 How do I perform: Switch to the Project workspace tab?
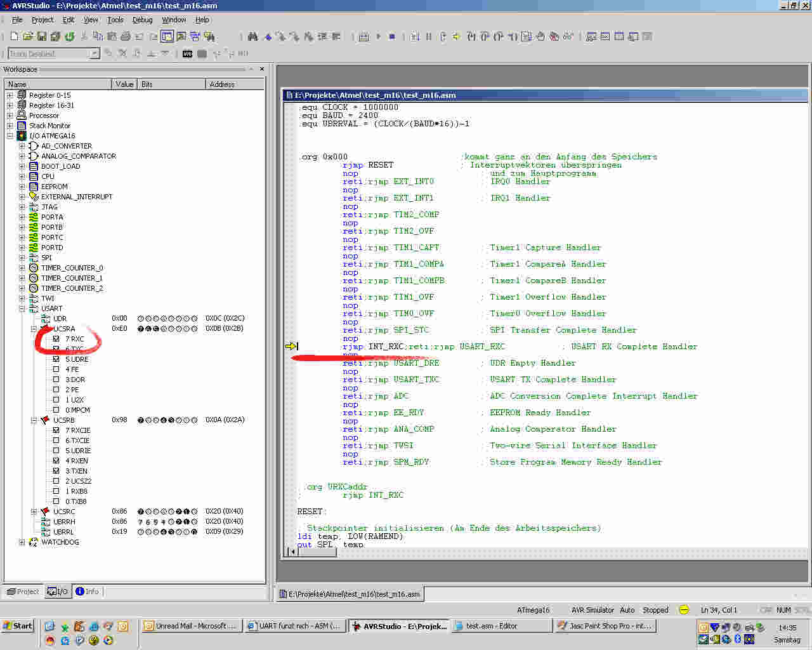coord(23,592)
